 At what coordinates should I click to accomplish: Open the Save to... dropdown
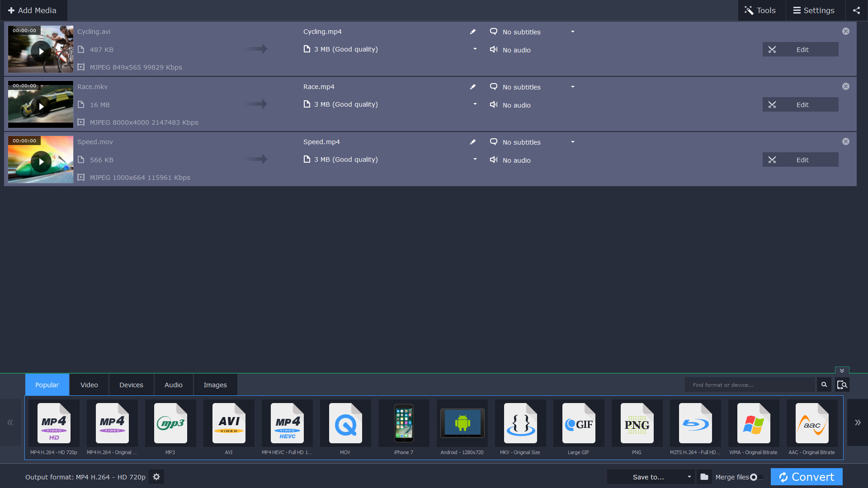point(650,477)
